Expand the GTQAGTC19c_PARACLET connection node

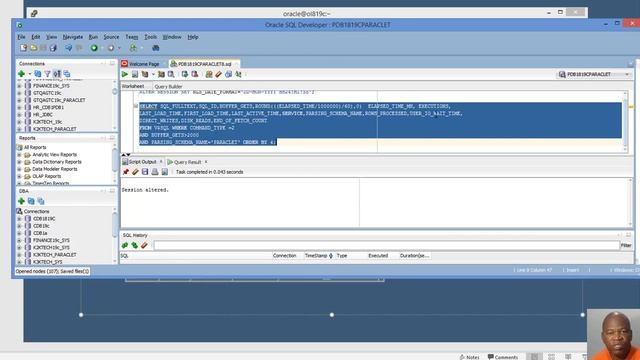(19, 100)
